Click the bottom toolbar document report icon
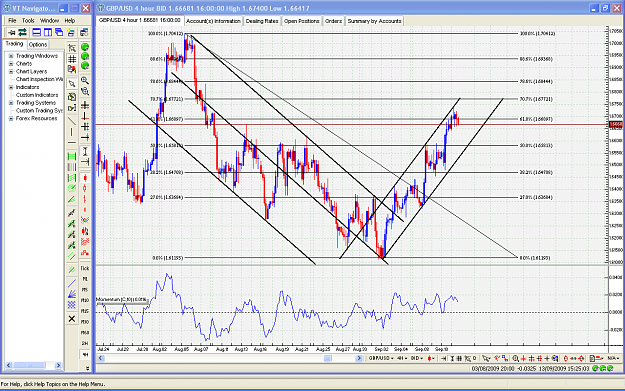This screenshot has width=625, height=391. pyautogui.click(x=593, y=358)
